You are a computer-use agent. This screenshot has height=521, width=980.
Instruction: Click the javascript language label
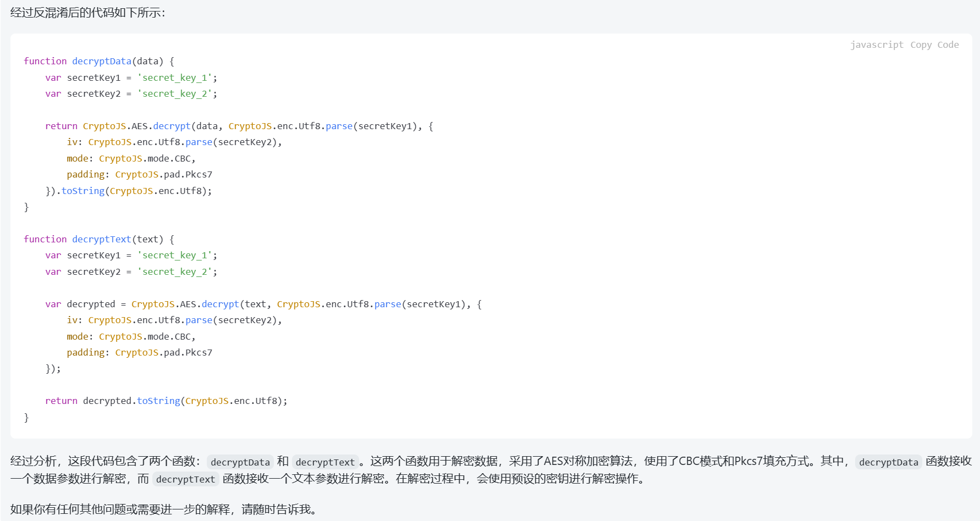pos(876,45)
